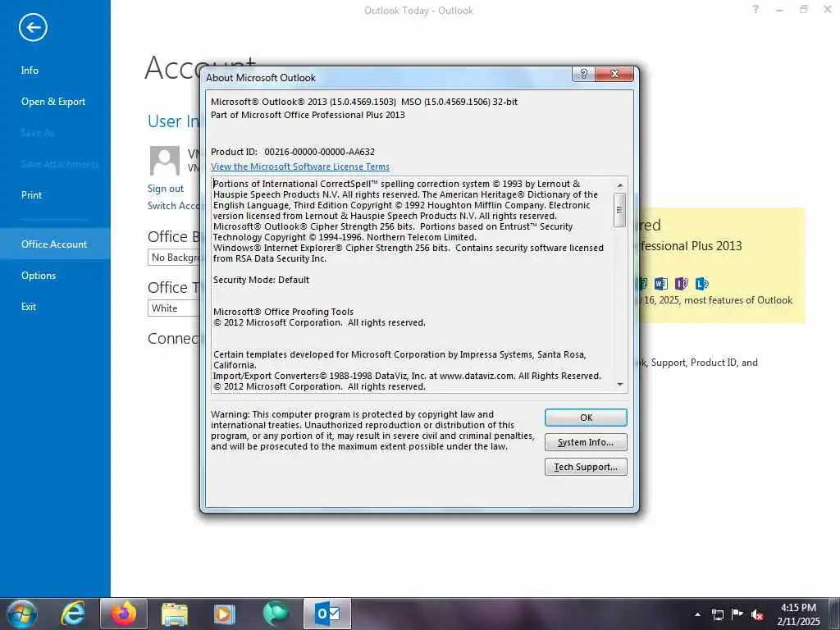
Task: Click the muted volume tray icon
Action: coord(757,614)
